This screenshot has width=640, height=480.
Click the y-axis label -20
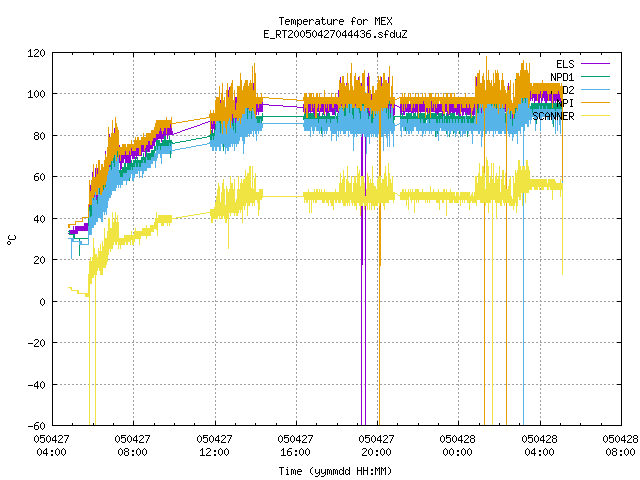(x=36, y=343)
